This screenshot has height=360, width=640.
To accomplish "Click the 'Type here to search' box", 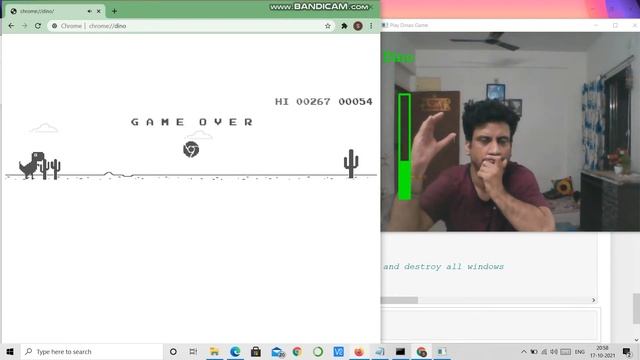I will pyautogui.click(x=92, y=351).
